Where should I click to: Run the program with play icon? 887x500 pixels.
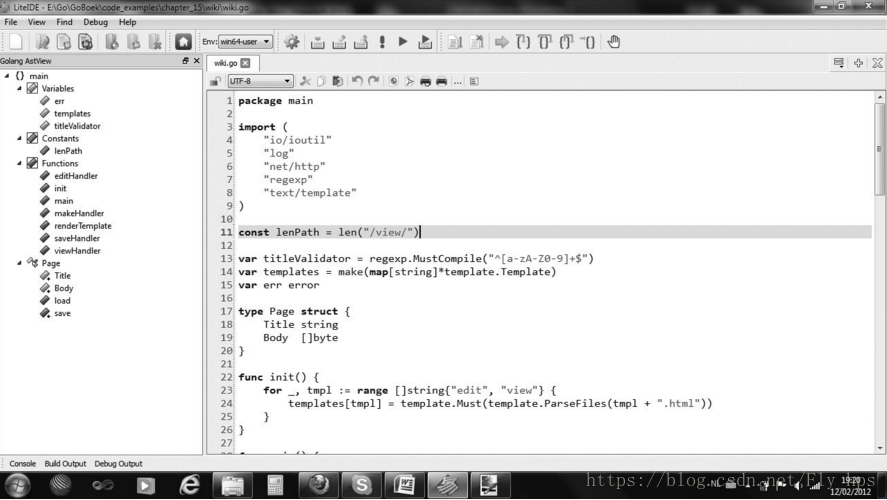coord(403,42)
